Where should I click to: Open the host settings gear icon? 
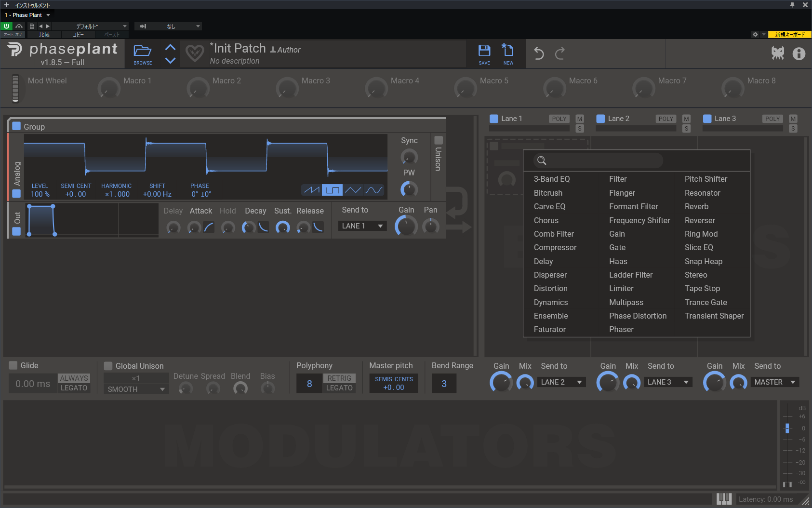755,34
